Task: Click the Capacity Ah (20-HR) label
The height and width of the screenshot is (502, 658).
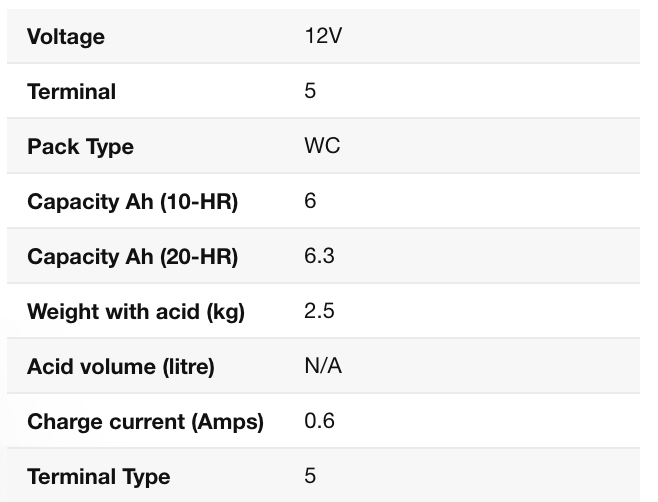Action: 132,257
